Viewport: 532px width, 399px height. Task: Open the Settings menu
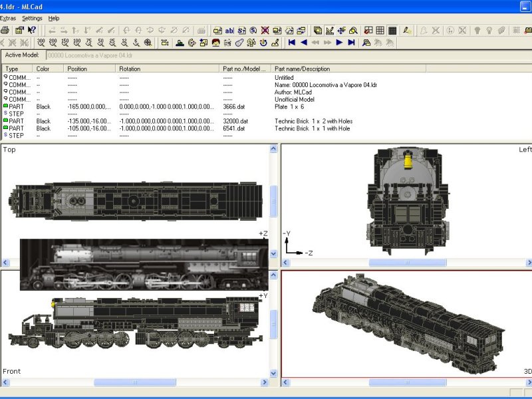point(32,19)
